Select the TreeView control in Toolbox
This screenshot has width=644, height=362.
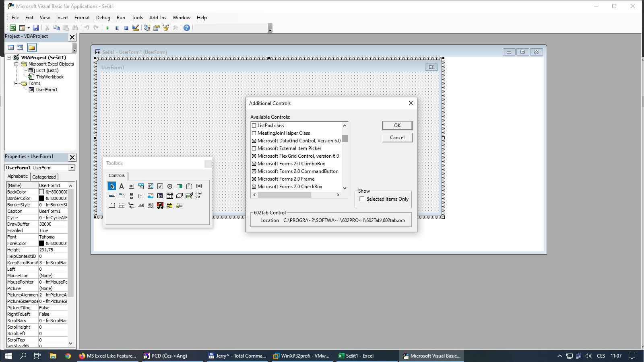[x=131, y=206]
